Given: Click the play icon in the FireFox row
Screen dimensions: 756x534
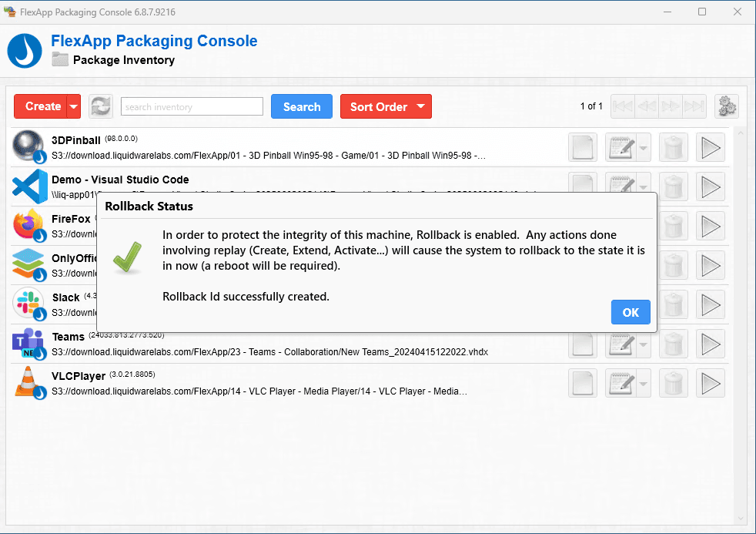Looking at the screenshot, I should pyautogui.click(x=711, y=226).
